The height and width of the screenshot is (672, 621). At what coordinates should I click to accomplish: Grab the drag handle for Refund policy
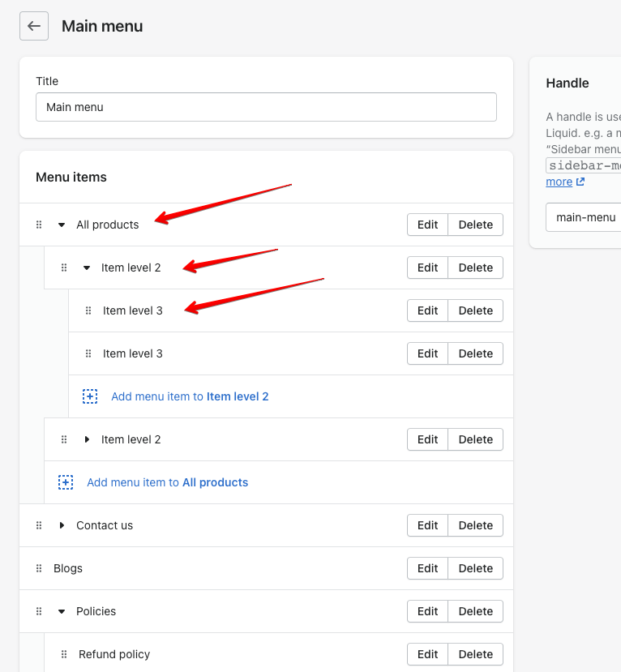[x=64, y=654]
